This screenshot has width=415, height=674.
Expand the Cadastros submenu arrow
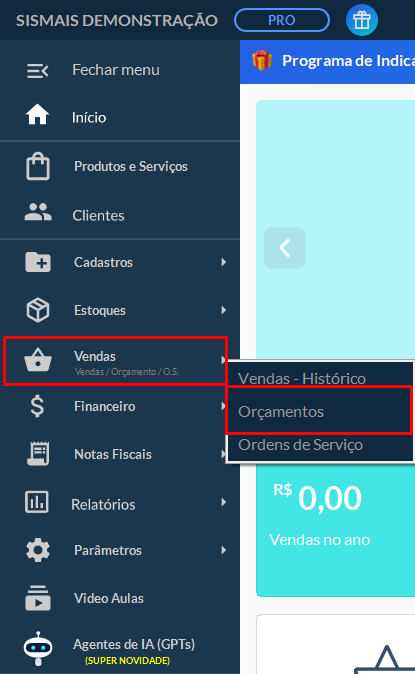click(x=223, y=262)
